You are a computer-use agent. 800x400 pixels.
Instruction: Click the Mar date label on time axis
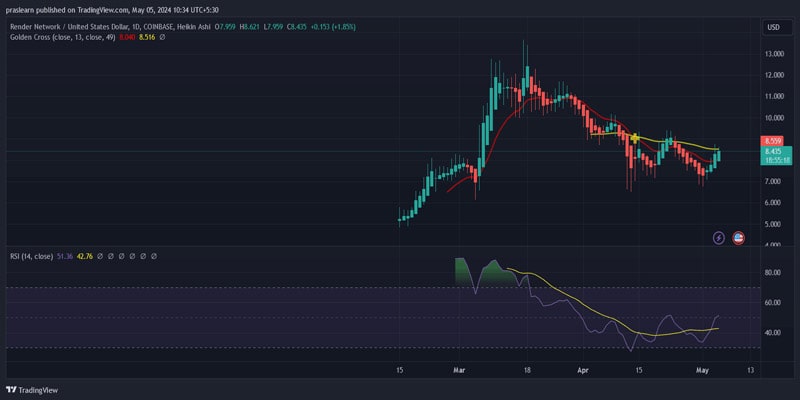tap(459, 370)
